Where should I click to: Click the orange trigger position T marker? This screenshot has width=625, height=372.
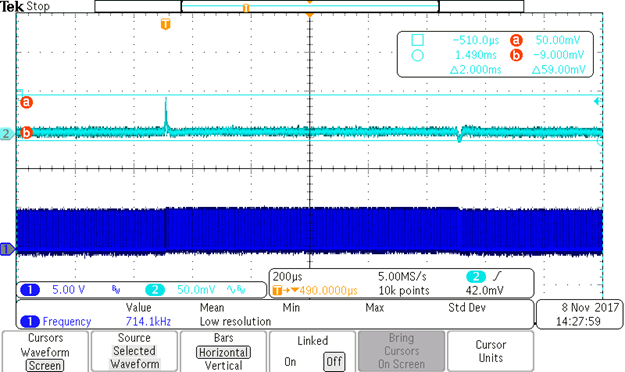165,24
